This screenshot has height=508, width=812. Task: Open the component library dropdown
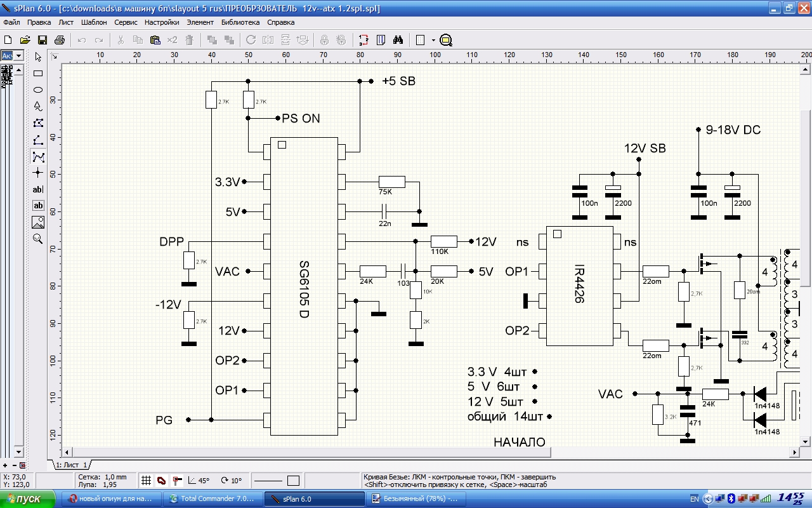click(18, 56)
